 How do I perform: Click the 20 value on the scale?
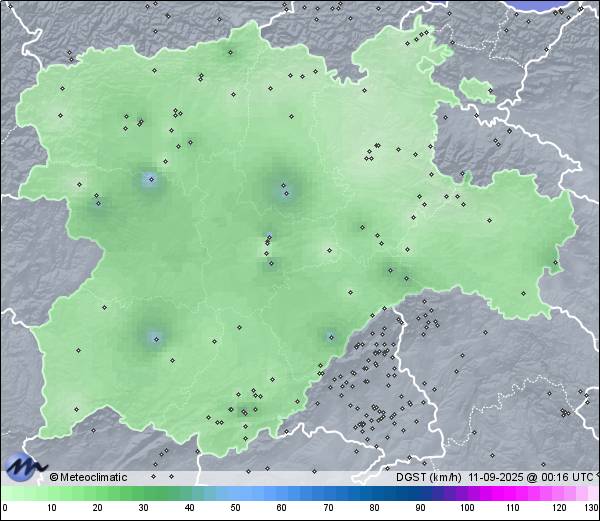pos(98,508)
